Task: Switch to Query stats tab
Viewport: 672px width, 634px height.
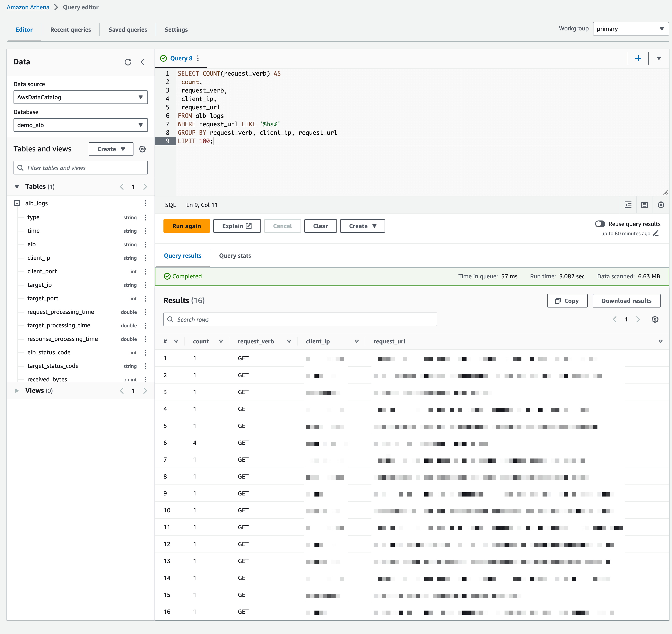Action: point(235,256)
